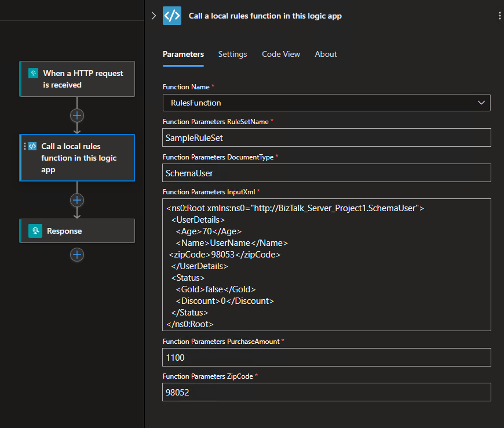Add step below HTTP request trigger
The image size is (504, 428).
[77, 115]
